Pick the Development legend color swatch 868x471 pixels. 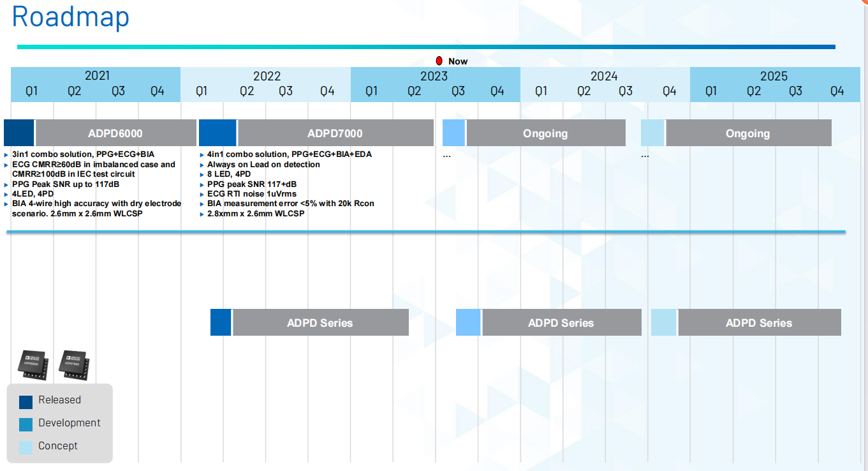pos(26,424)
